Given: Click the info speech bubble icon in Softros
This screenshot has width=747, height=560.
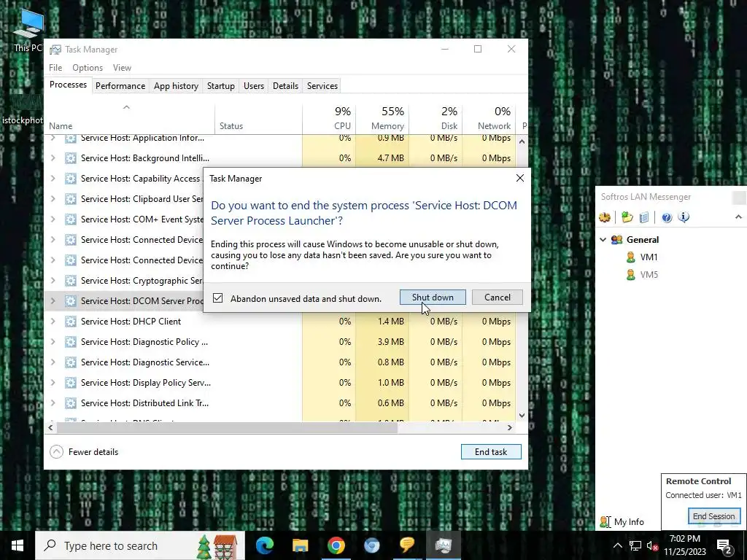Looking at the screenshot, I should tap(684, 217).
